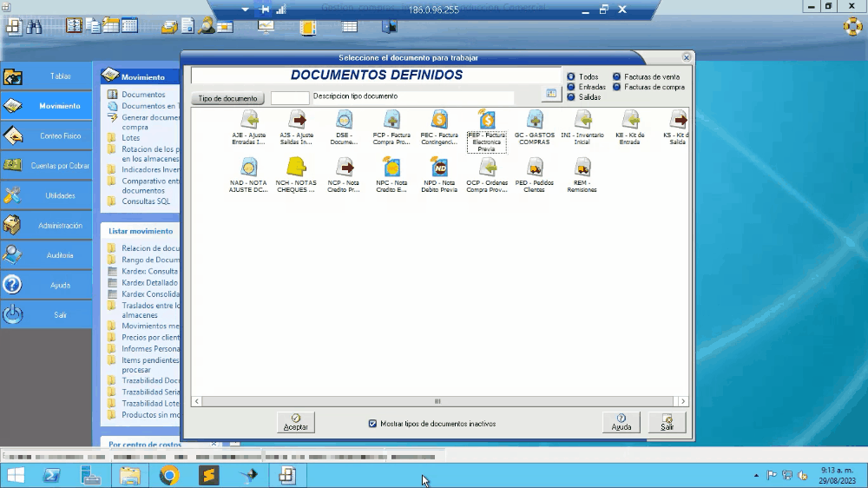Click the binoculars search icon in toolbar

34,26
